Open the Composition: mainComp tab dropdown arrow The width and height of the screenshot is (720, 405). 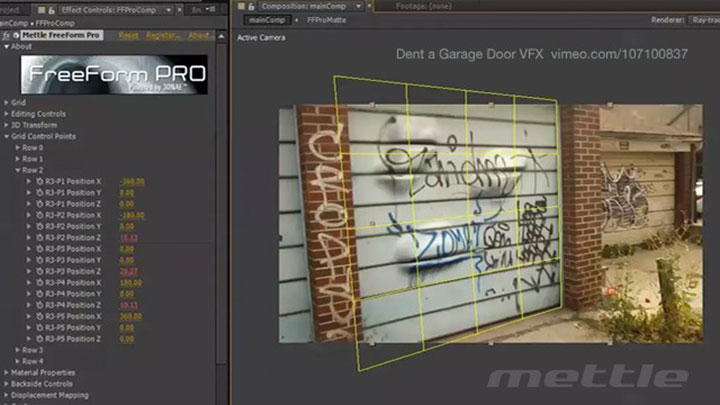click(x=358, y=6)
